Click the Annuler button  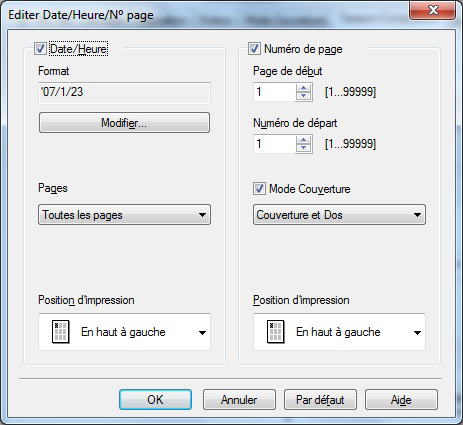click(239, 399)
